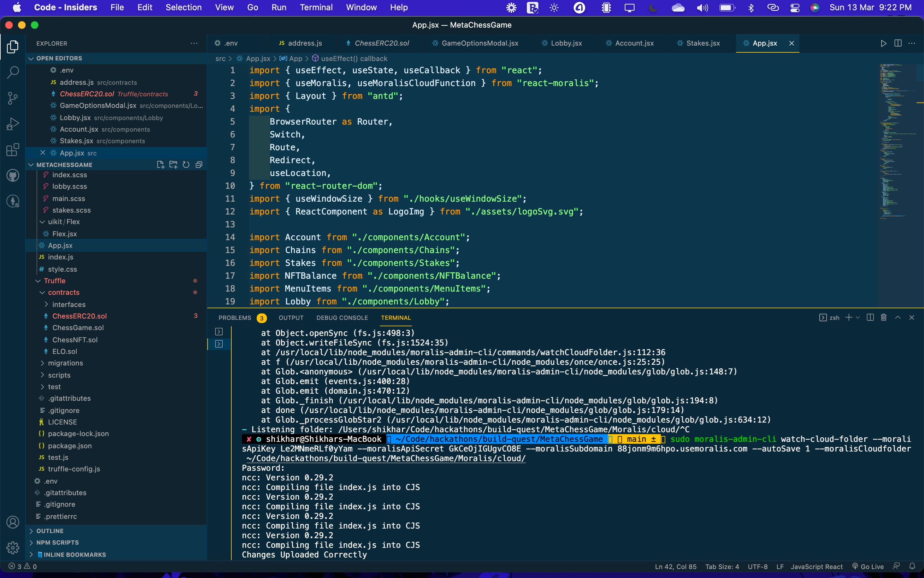Open the Explorer view in activity bar
This screenshot has width=924, height=578.
13,47
